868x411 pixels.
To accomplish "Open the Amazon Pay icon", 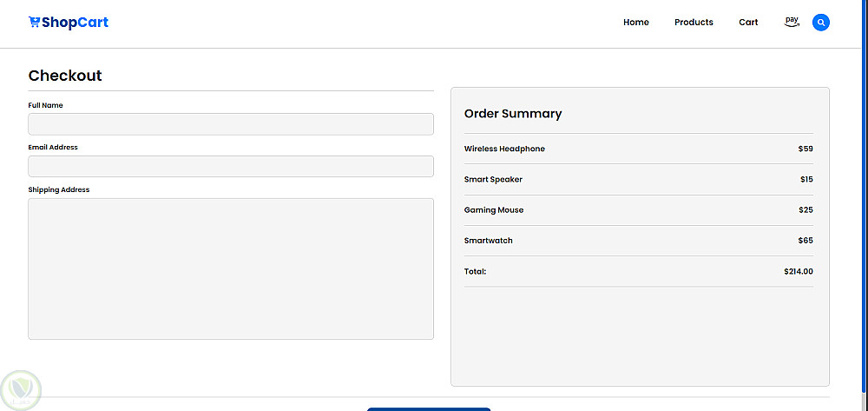I will 792,22.
